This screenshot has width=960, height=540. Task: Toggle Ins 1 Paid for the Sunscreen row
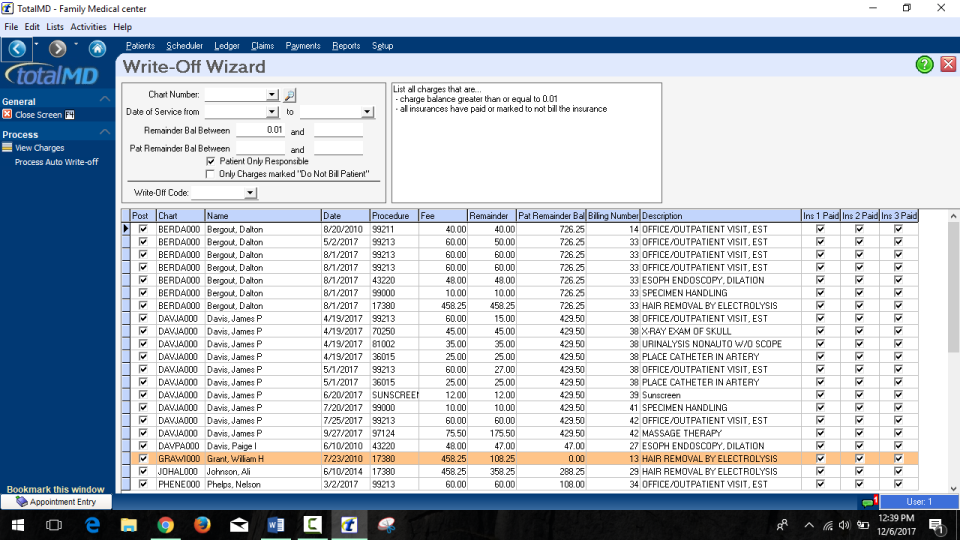[820, 395]
